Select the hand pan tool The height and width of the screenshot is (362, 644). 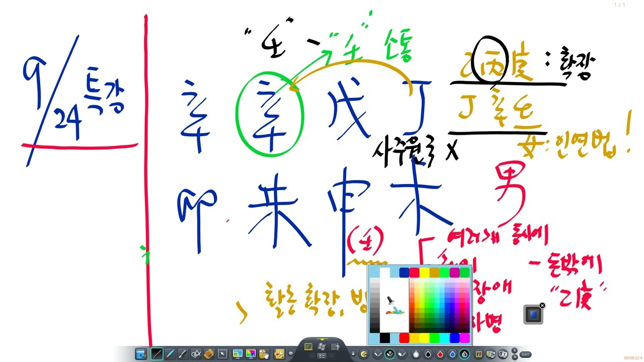264,354
